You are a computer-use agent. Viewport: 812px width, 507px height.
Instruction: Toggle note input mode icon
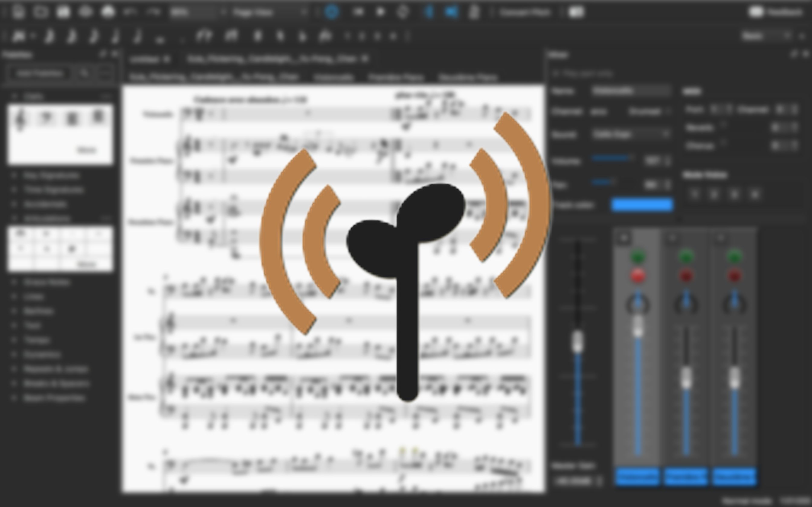tap(19, 36)
